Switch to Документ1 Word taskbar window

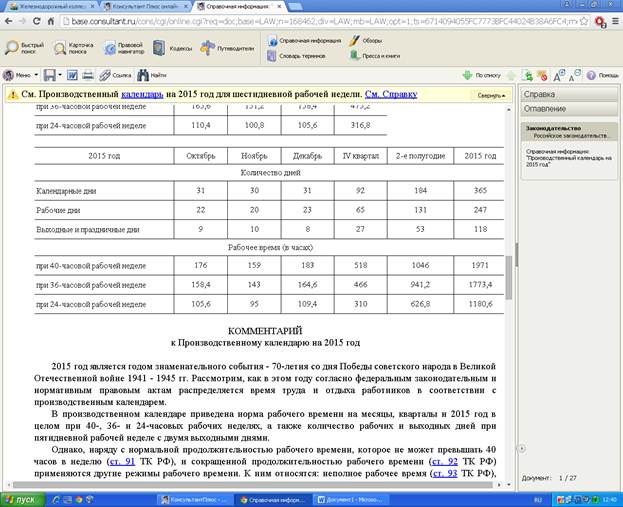coord(351,499)
